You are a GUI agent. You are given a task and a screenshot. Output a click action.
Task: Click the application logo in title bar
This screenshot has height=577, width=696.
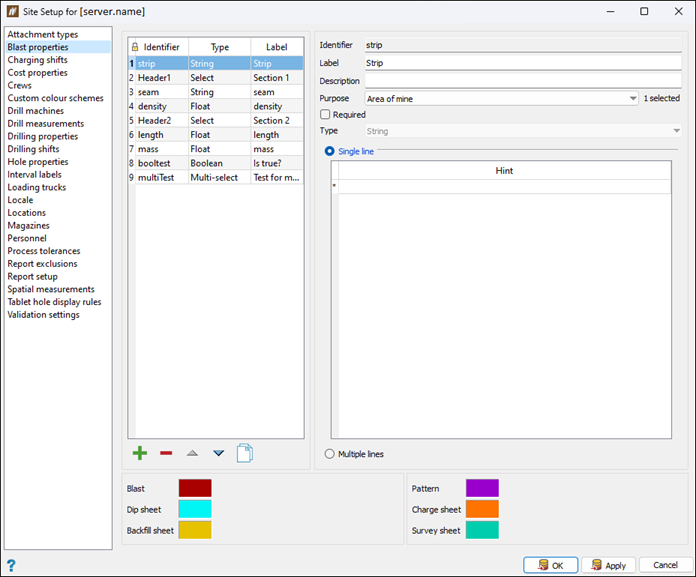coord(14,11)
